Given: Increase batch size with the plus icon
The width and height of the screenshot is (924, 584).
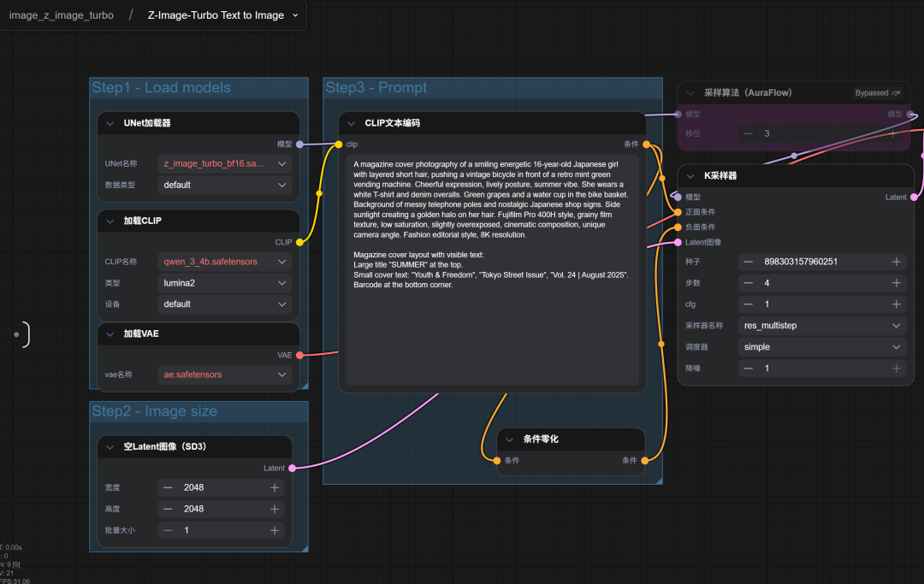Looking at the screenshot, I should coord(275,530).
